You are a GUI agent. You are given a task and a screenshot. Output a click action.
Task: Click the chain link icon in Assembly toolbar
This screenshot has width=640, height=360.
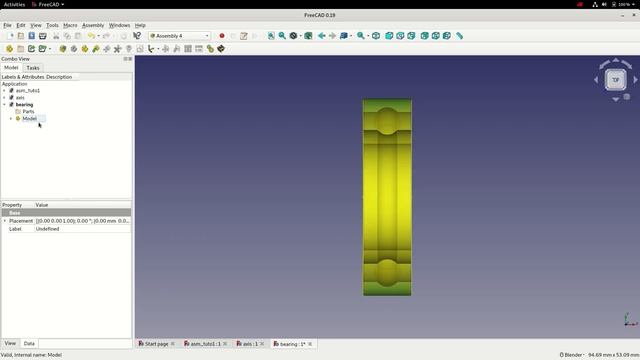pyautogui.click(x=210, y=49)
